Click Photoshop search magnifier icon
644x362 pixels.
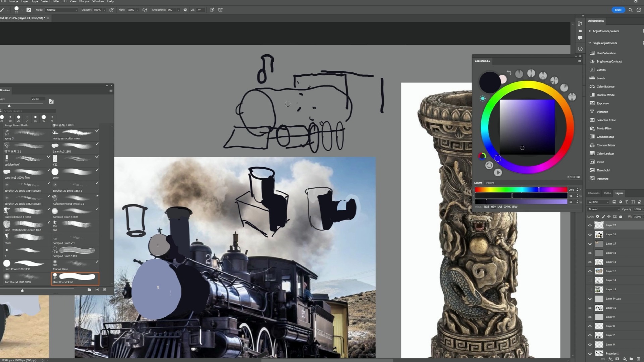tap(630, 10)
